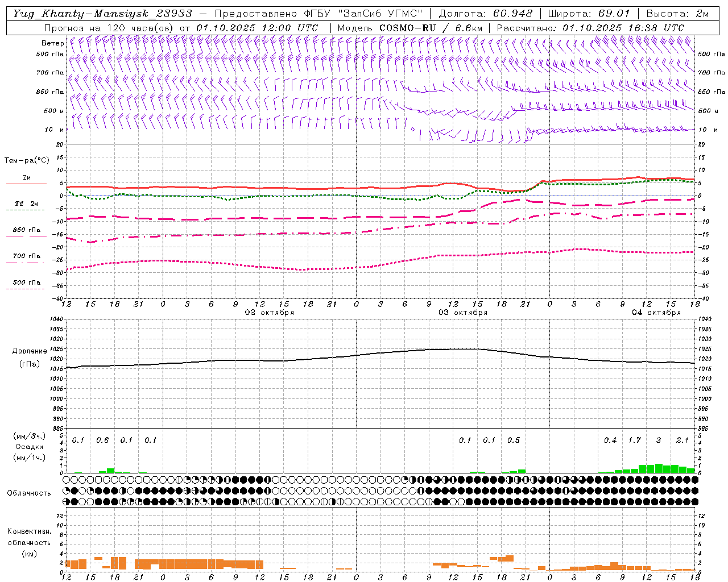Image resolution: width=728 pixels, height=582 pixels.
Task: Click the red 2м temperature legend line
Action: click(26, 184)
